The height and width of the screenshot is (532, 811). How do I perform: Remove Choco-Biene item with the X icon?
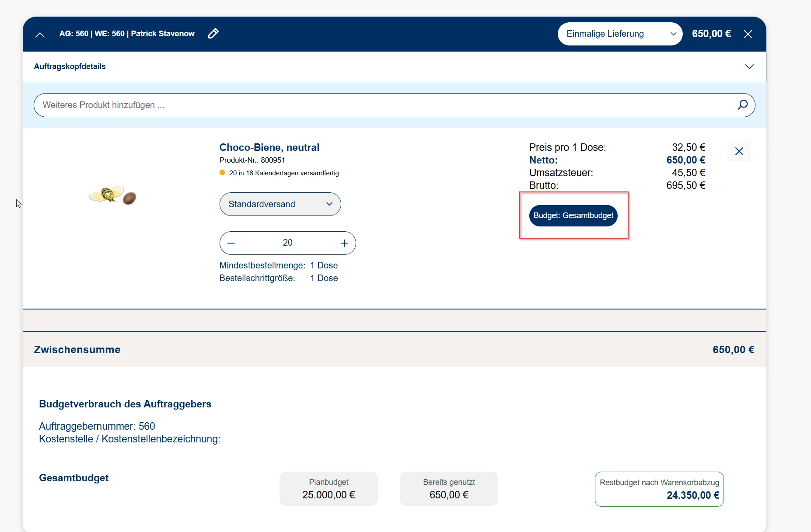click(x=739, y=151)
